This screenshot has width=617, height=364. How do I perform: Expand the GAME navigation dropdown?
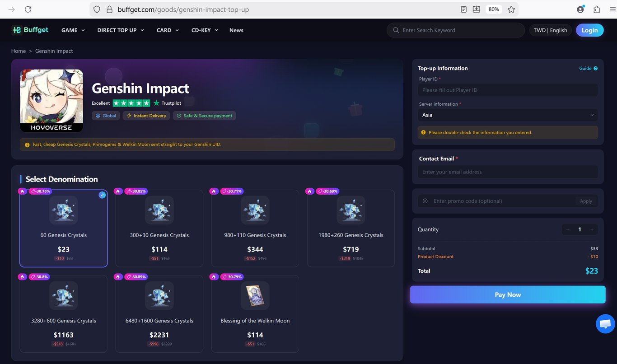tap(73, 30)
